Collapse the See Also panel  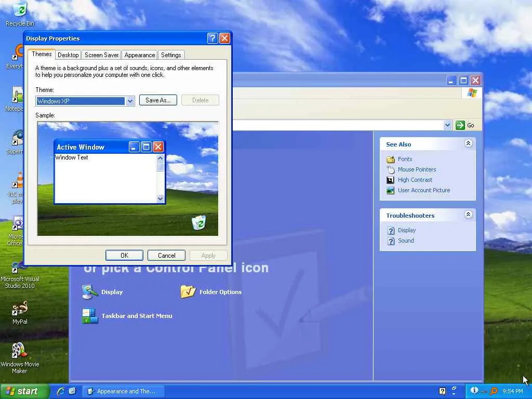[468, 143]
